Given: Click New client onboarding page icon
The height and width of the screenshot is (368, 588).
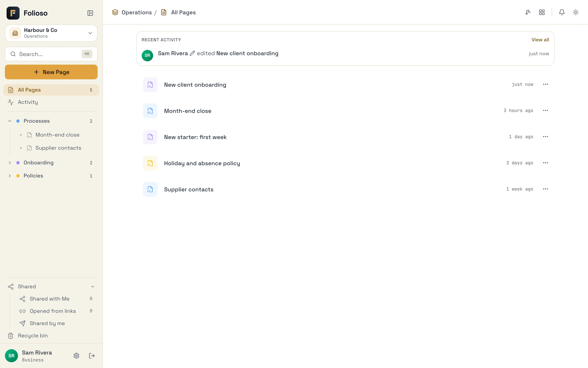Looking at the screenshot, I should tap(150, 85).
